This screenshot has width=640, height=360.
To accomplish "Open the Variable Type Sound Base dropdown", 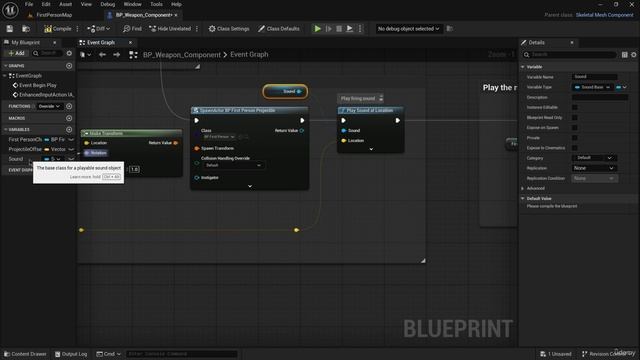I will 592,87.
